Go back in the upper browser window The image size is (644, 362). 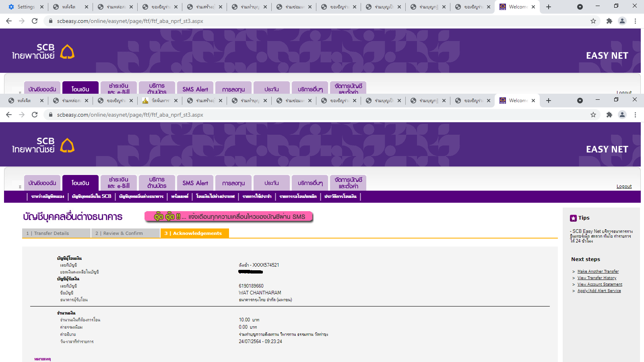9,21
